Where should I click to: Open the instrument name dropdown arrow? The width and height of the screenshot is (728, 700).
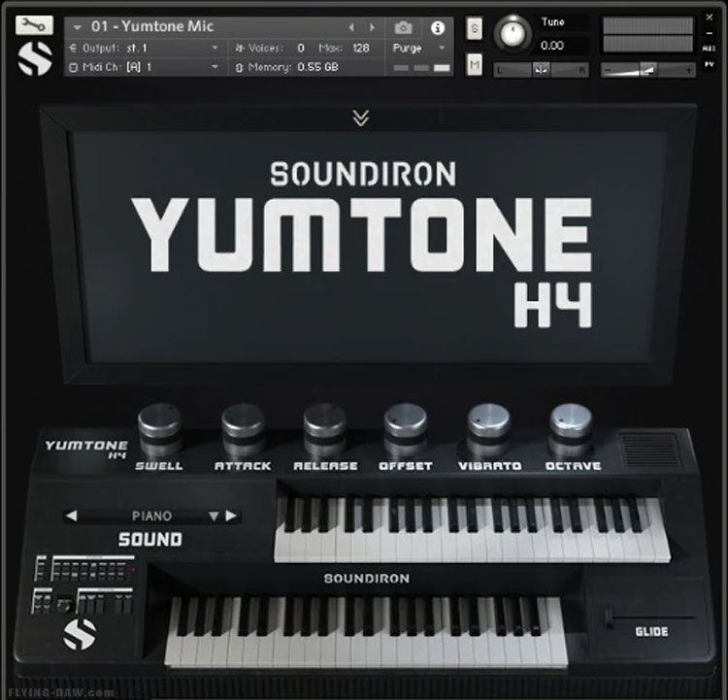(x=77, y=28)
